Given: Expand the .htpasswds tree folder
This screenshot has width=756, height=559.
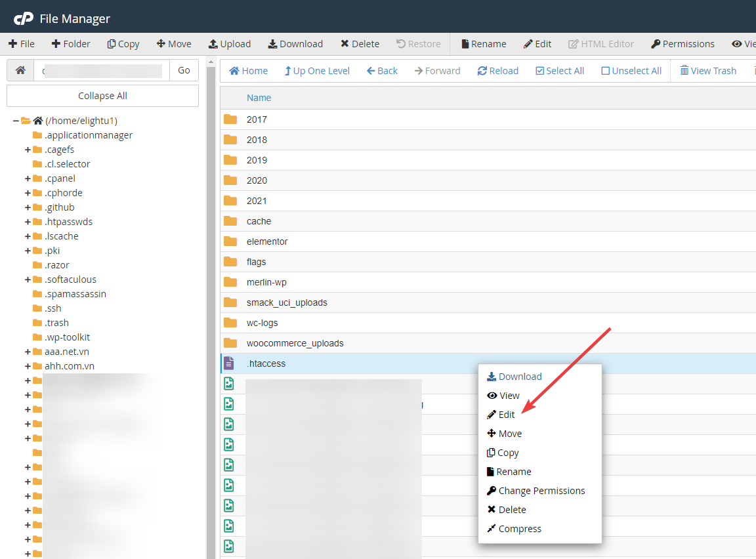Looking at the screenshot, I should pyautogui.click(x=28, y=222).
